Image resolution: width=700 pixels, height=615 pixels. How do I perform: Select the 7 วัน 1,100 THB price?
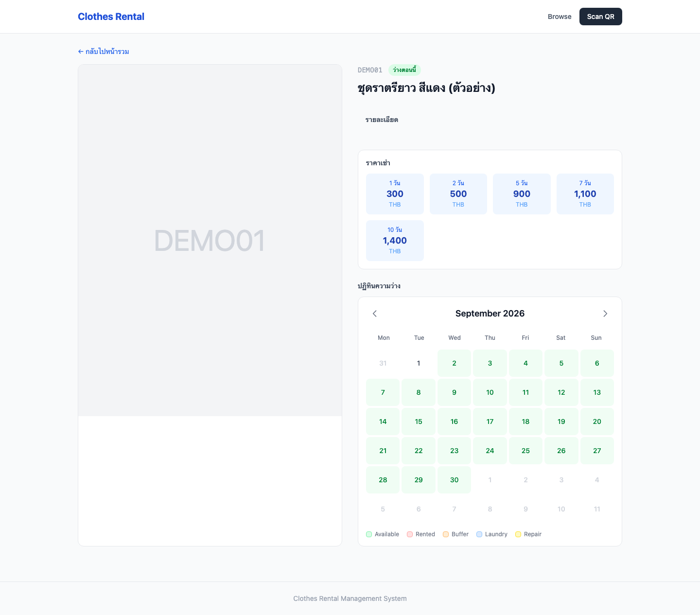[585, 194]
